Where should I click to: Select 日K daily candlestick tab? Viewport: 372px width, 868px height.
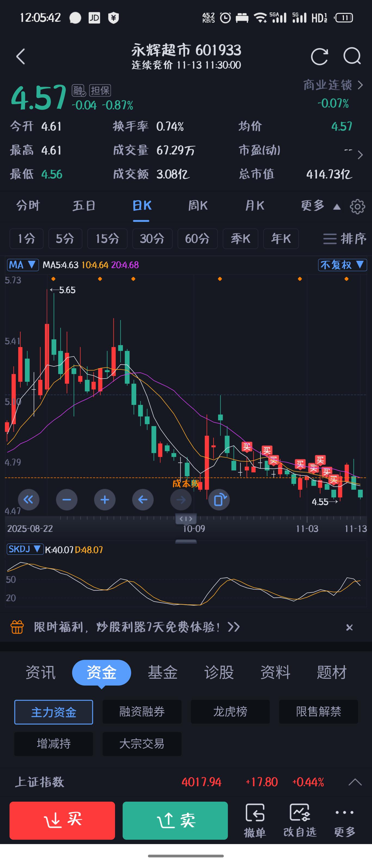click(x=142, y=206)
